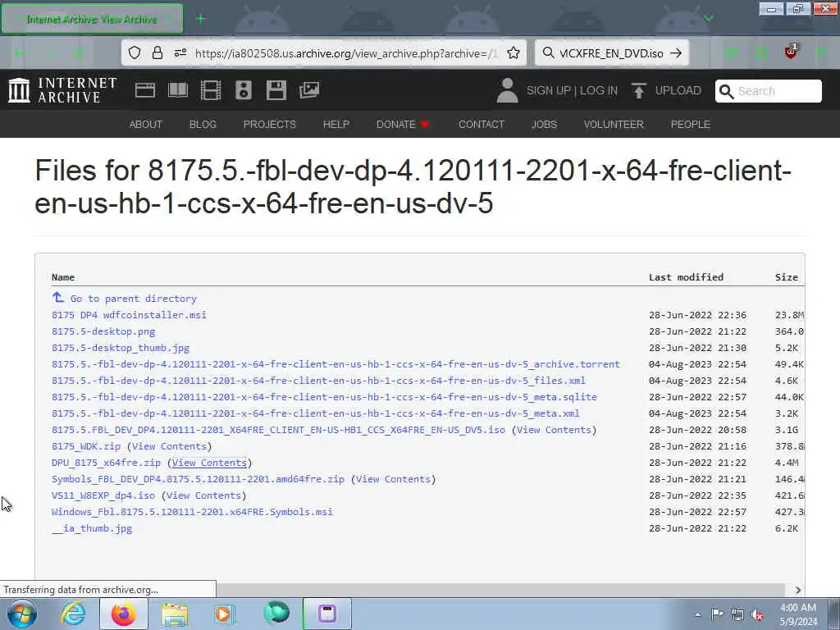Viewport: 840px width, 630px height.
Task: Click the shield tracking protection icon
Action: tap(135, 52)
